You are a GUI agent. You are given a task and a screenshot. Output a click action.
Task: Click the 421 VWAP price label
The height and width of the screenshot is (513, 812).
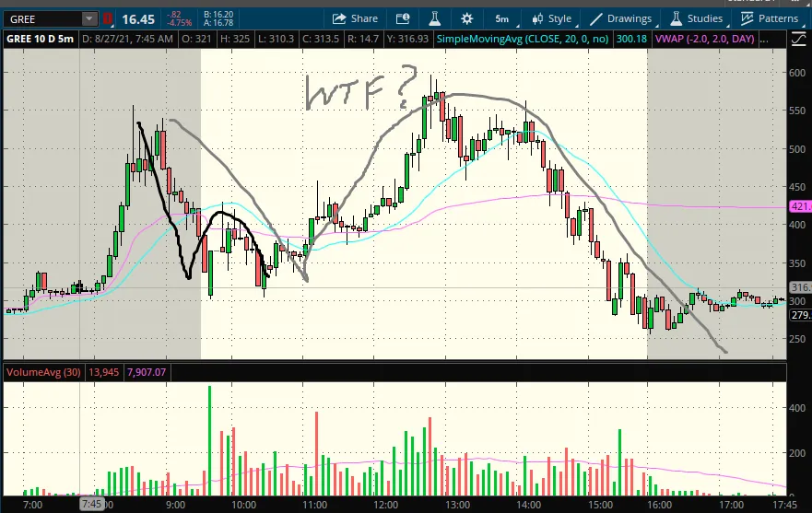800,206
